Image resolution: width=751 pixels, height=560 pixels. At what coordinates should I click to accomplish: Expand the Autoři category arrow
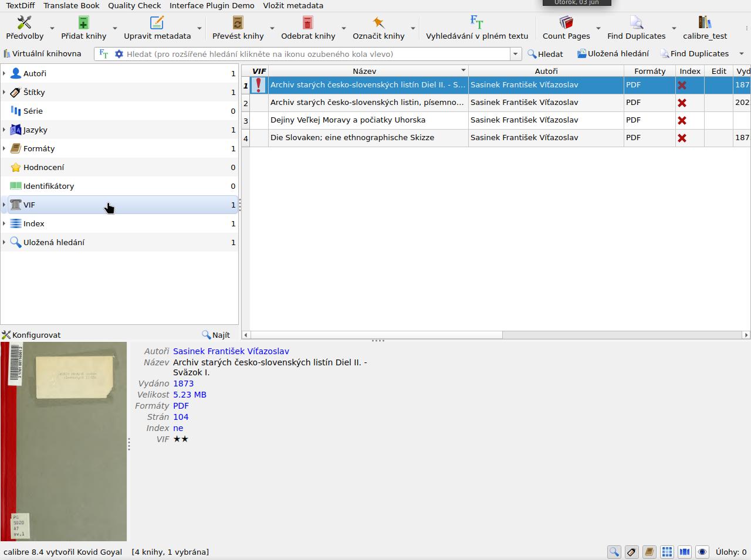pos(4,73)
